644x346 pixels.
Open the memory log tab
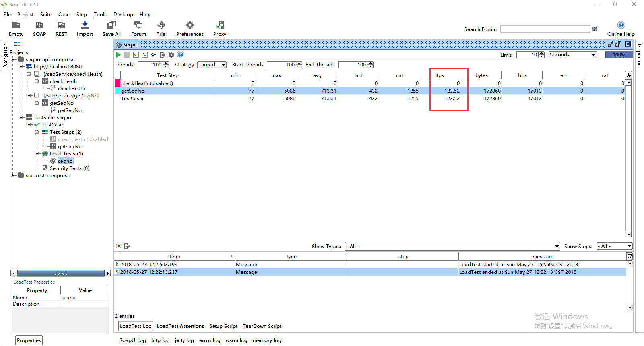(267, 340)
